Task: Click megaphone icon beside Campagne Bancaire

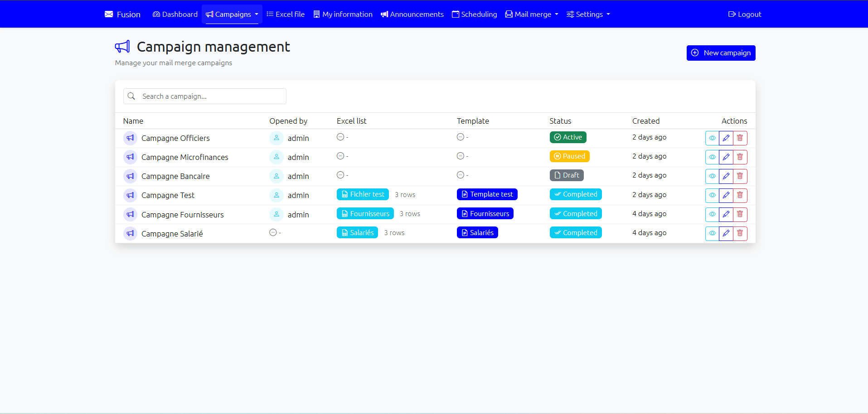Action: pos(130,176)
